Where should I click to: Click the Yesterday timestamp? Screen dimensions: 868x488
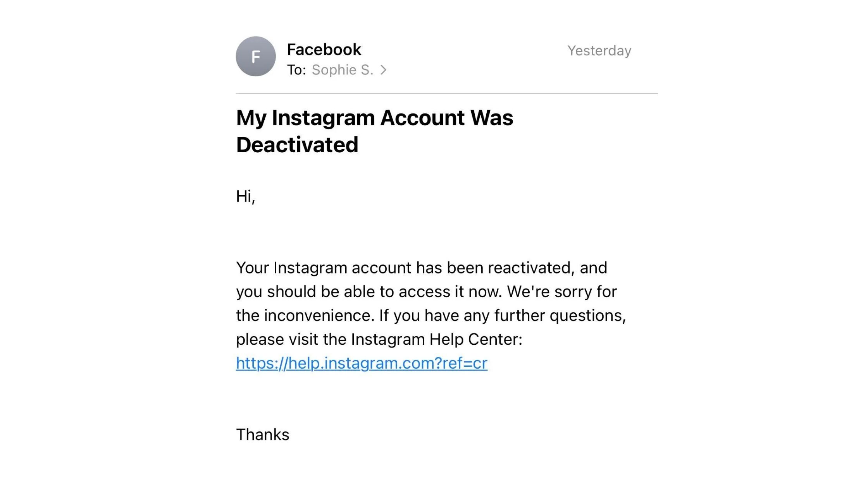point(599,51)
